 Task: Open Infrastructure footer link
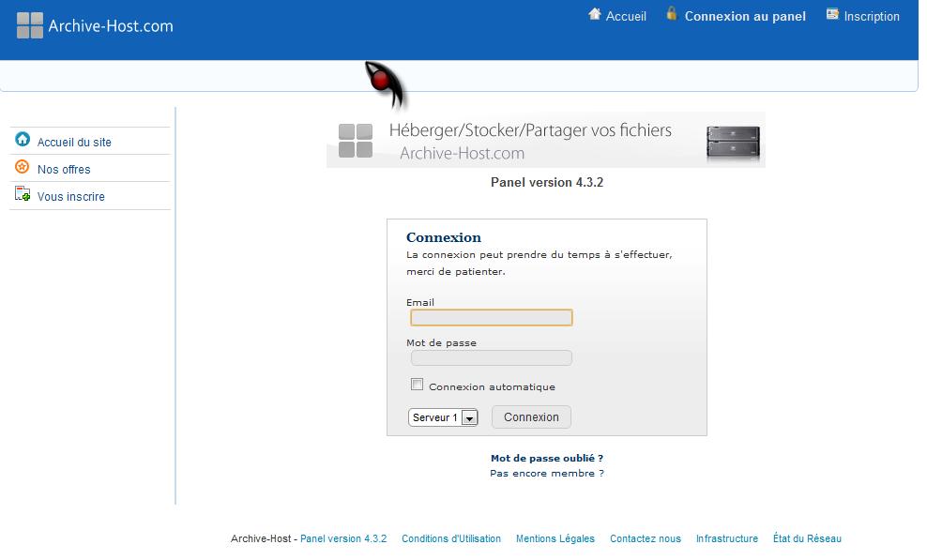[x=726, y=538]
